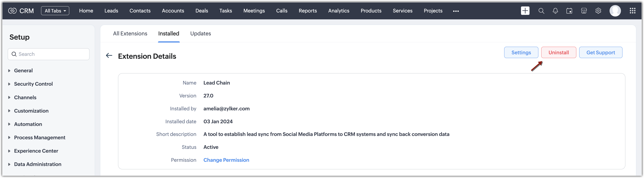Open the apps grid launcher icon
Screen dimensions: 644x178
click(x=632, y=11)
